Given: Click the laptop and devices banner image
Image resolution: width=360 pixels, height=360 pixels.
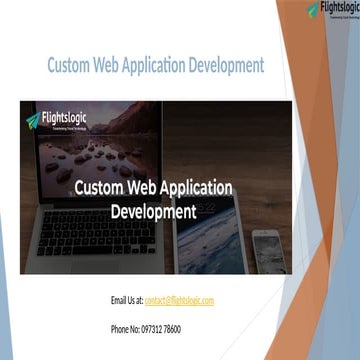Looking at the screenshot, I should [156, 188].
